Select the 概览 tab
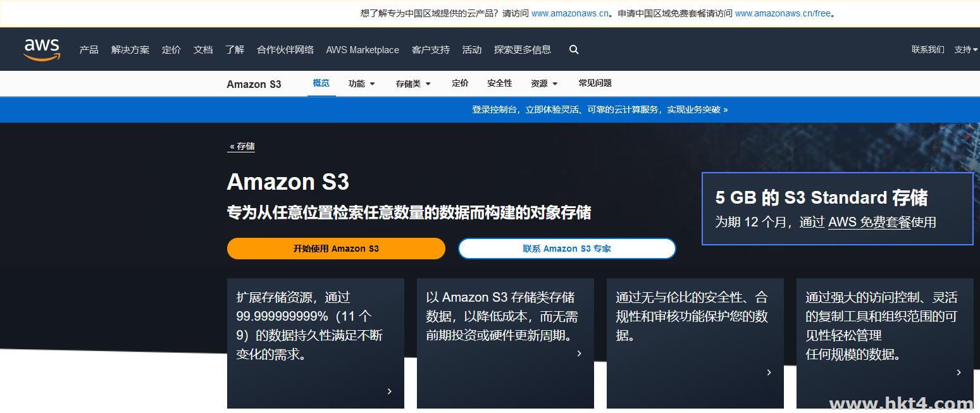The height and width of the screenshot is (413, 980). pyautogui.click(x=321, y=83)
